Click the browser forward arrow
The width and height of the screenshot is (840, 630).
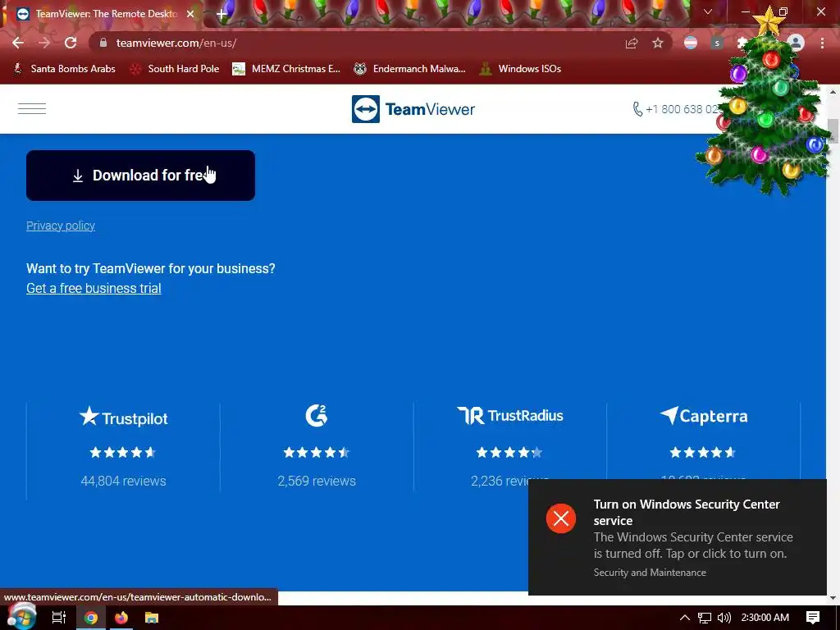(x=44, y=43)
